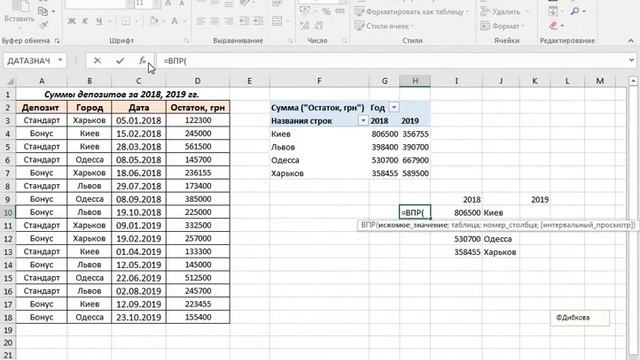Open the paste options dropdown arrow beside Copy icon
Viewport: 640px width, 360px height.
click(x=53, y=11)
